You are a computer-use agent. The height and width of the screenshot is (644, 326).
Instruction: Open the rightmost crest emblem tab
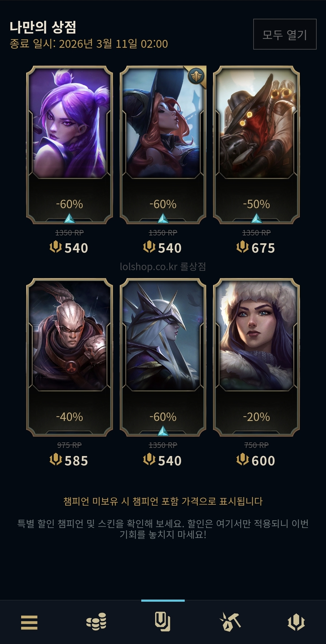[296, 622]
